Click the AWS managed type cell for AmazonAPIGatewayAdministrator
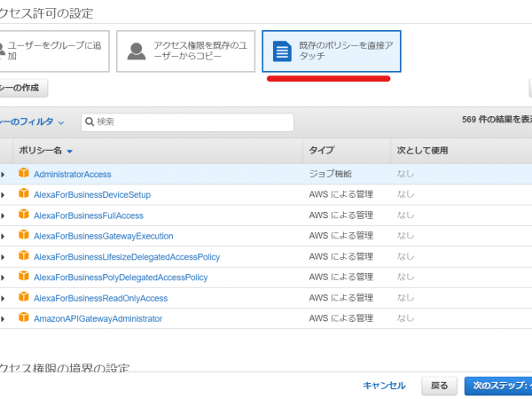This screenshot has height=399, width=532. coord(341,318)
